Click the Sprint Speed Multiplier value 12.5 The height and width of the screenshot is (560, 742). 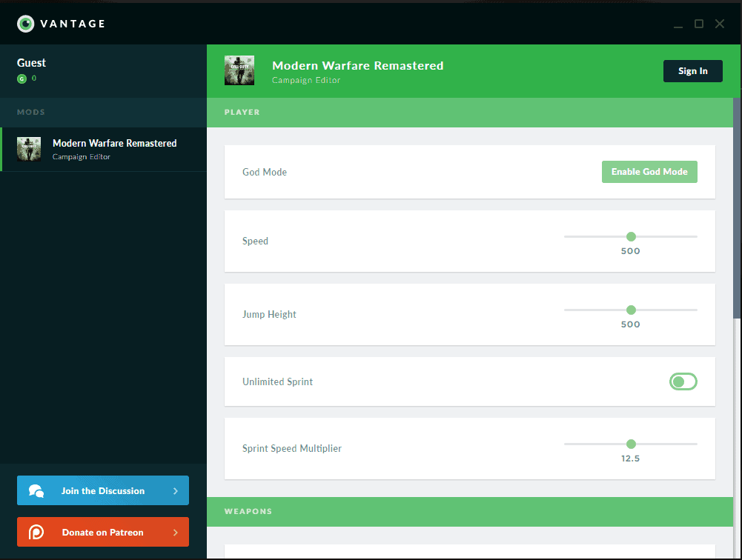(630, 459)
